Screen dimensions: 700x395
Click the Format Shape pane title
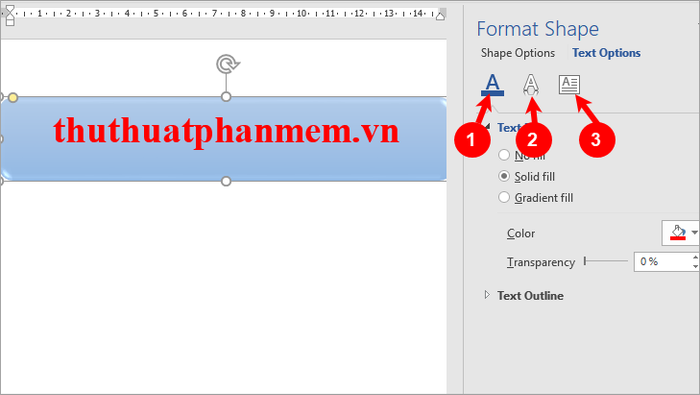point(538,29)
